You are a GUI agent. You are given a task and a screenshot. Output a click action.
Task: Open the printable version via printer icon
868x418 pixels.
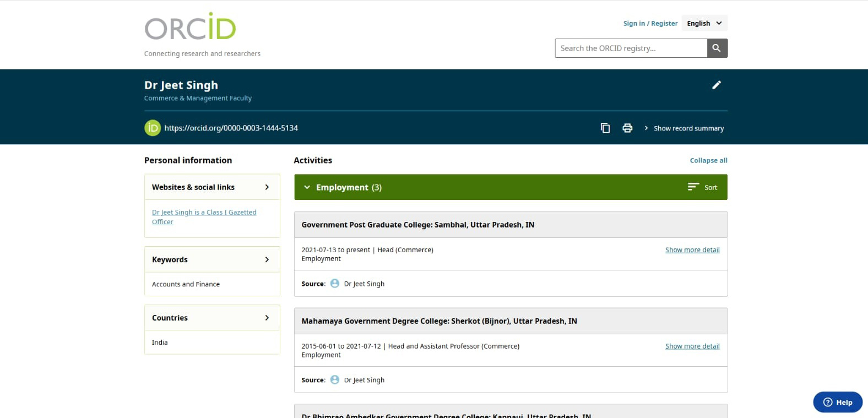pyautogui.click(x=627, y=128)
